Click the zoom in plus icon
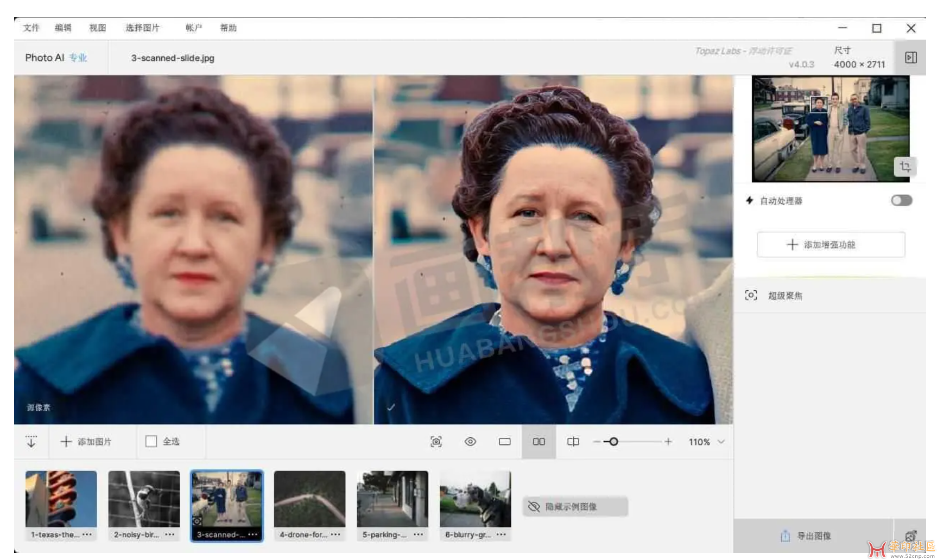This screenshot has width=937, height=560. tap(668, 442)
